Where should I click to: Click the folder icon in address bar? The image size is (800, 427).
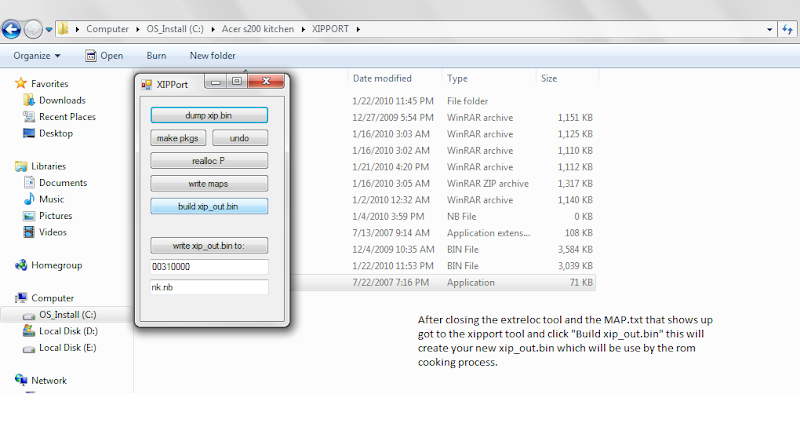click(63, 29)
